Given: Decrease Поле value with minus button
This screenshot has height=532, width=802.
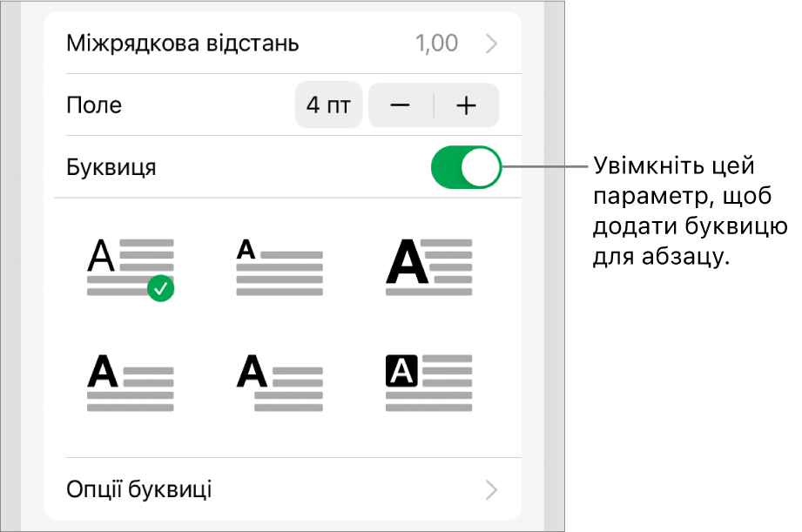Looking at the screenshot, I should point(400,105).
